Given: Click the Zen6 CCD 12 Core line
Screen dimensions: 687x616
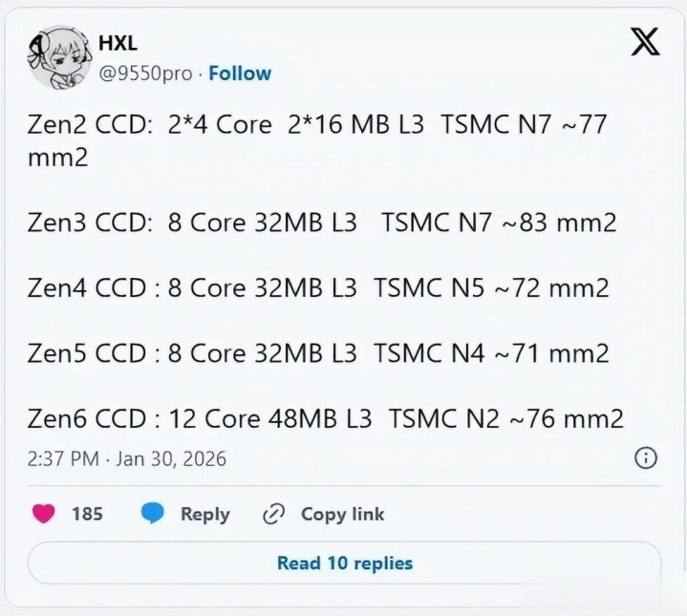Looking at the screenshot, I should 326,418.
